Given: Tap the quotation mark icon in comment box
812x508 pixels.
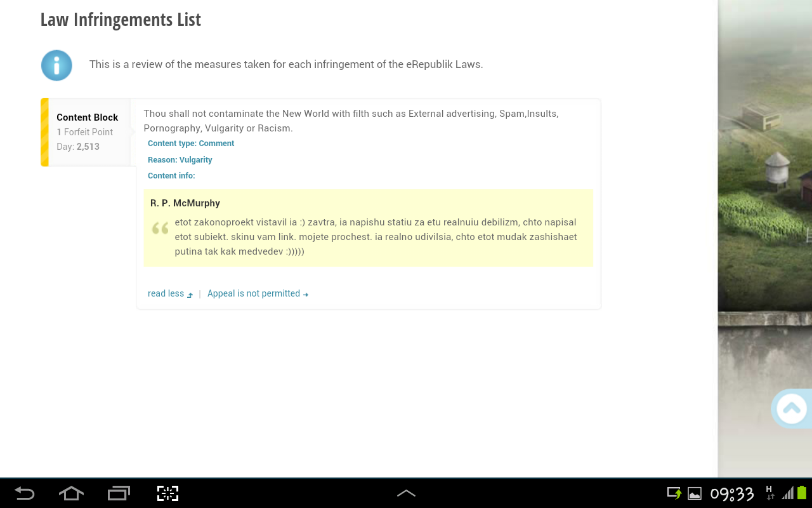Looking at the screenshot, I should (x=160, y=228).
